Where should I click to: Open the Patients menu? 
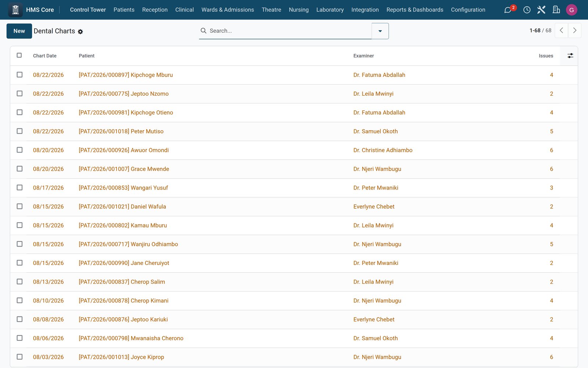tap(124, 10)
